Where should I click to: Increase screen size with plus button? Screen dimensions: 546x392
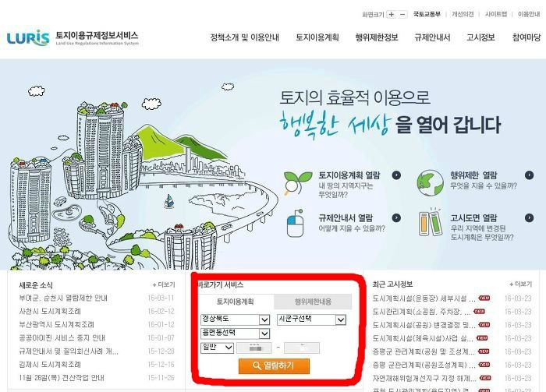[392, 14]
